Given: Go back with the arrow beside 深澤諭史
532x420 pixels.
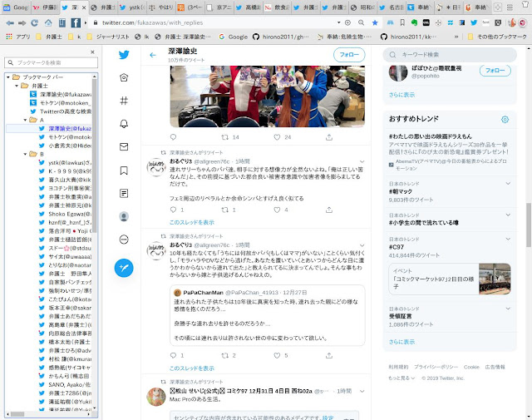Looking at the screenshot, I should pos(153,55).
